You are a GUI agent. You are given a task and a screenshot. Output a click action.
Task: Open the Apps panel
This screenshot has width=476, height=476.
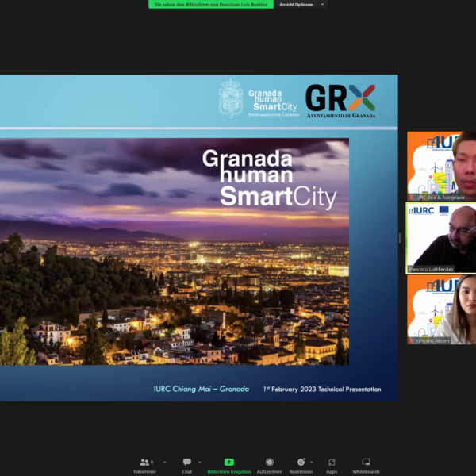click(x=332, y=466)
